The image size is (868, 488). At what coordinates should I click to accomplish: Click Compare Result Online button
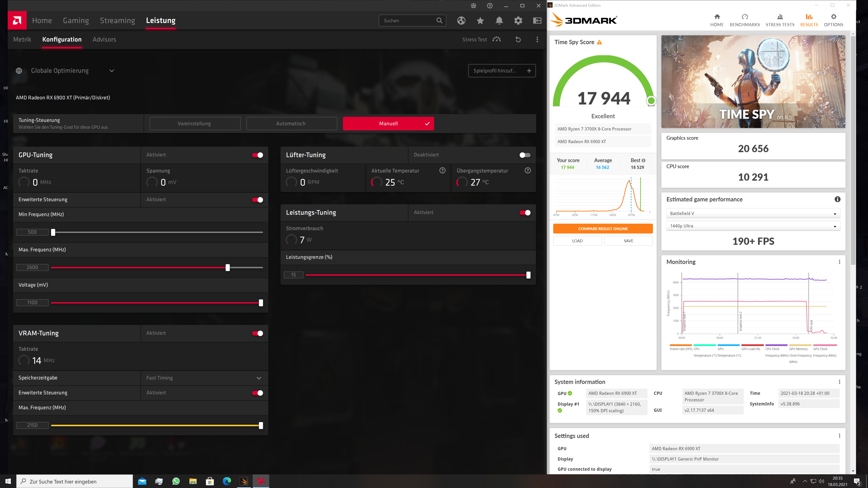pyautogui.click(x=603, y=229)
